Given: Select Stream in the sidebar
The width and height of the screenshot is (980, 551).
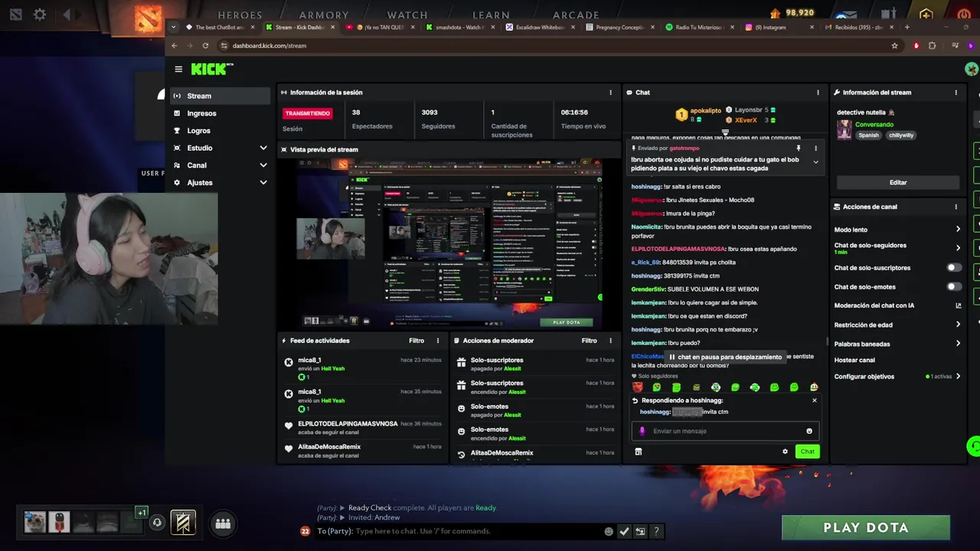Looking at the screenshot, I should pos(220,96).
